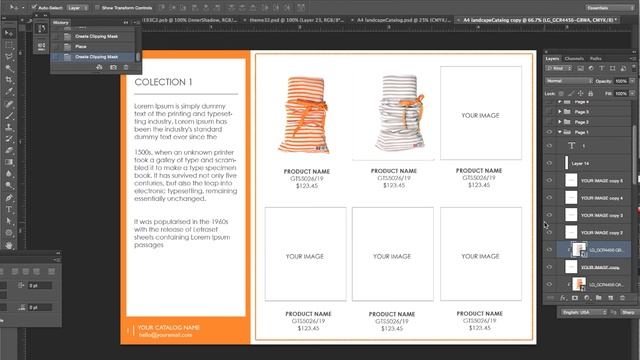This screenshot has height=360, width=640.
Task: Show the Page 3 group visibility box
Action: pos(549,111)
